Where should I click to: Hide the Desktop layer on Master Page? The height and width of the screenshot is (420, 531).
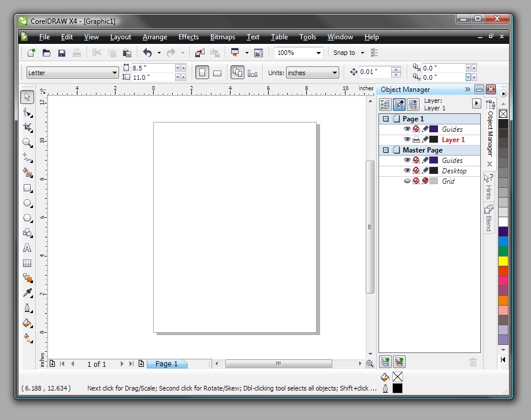pyautogui.click(x=407, y=170)
